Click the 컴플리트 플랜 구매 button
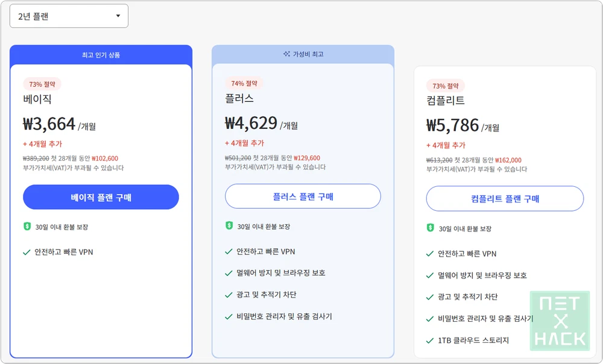The width and height of the screenshot is (603, 364). pos(505,199)
